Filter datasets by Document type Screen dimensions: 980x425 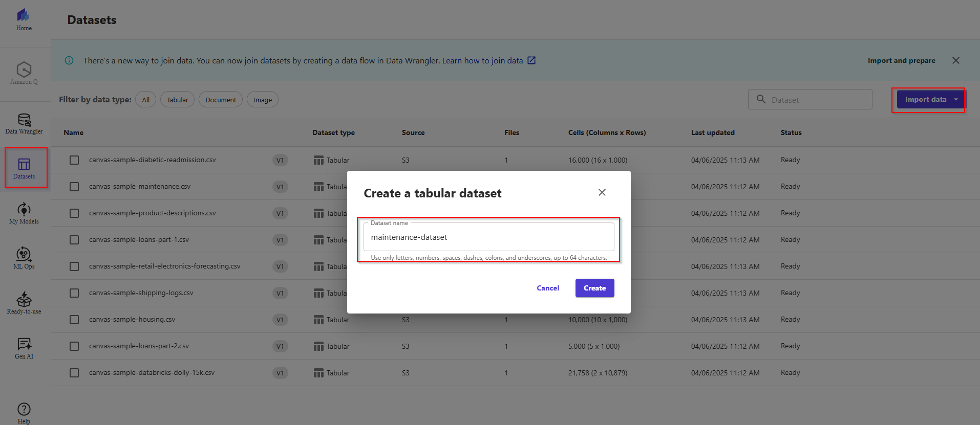pos(221,100)
